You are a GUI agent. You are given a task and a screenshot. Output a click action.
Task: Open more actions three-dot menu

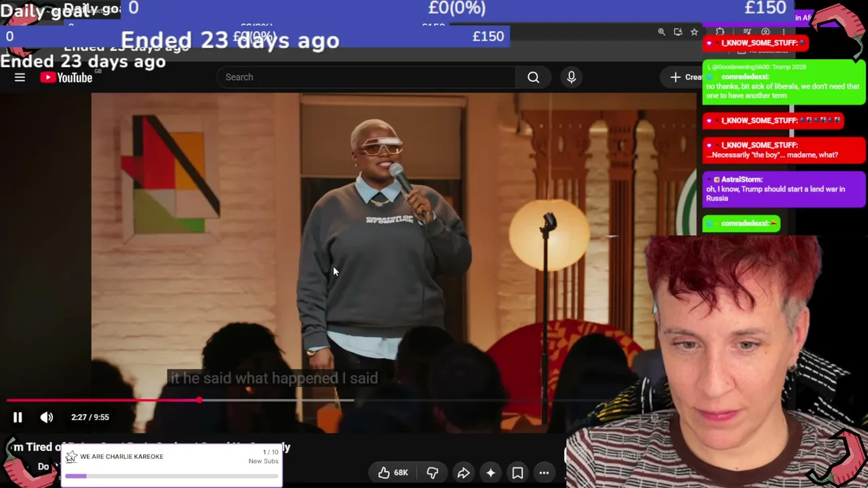click(544, 472)
